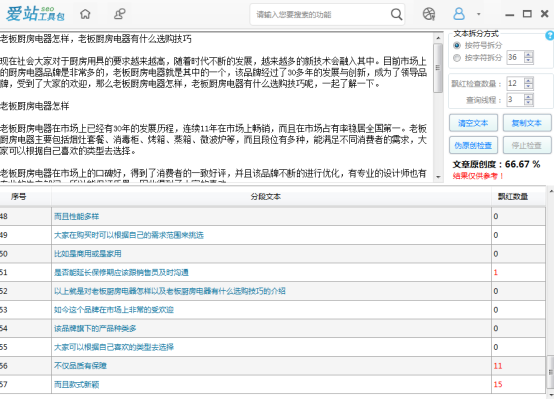Open the user account icon
Screen dimensions: 554x399
pyautogui.click(x=459, y=14)
